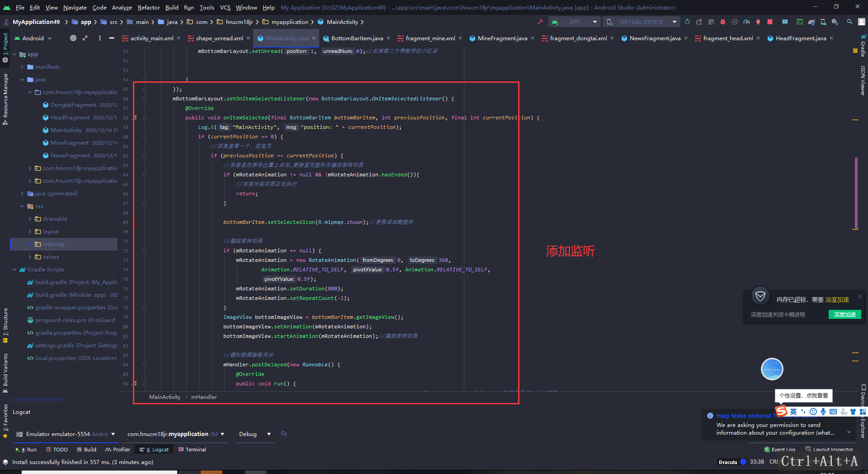Toggle the Resource Manager tool window
This screenshot has width=868, height=474.
point(5,99)
